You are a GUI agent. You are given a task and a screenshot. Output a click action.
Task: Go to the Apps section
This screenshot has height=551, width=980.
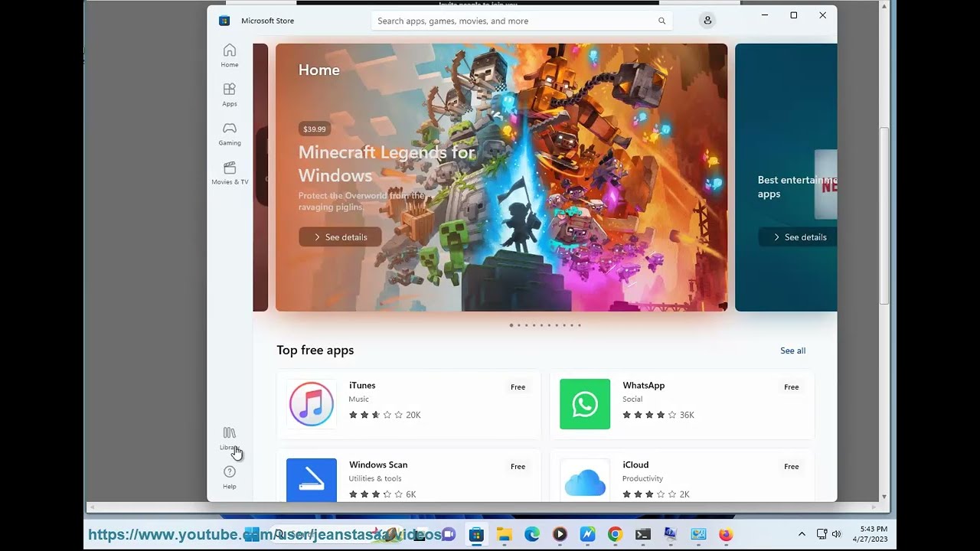(229, 95)
